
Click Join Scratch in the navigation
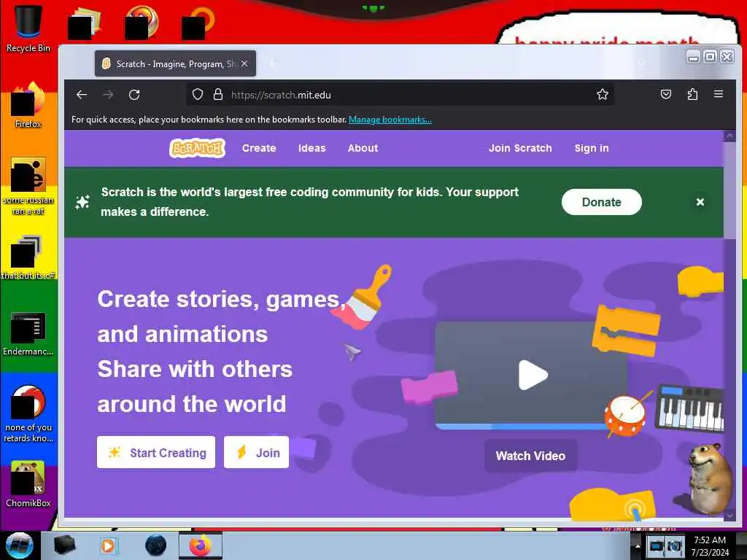point(520,148)
